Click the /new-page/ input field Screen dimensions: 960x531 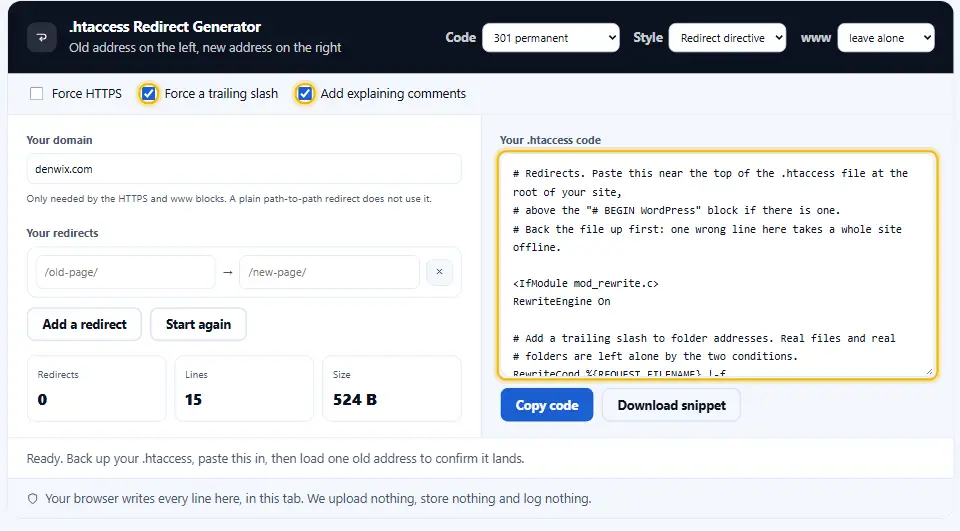[x=329, y=272]
